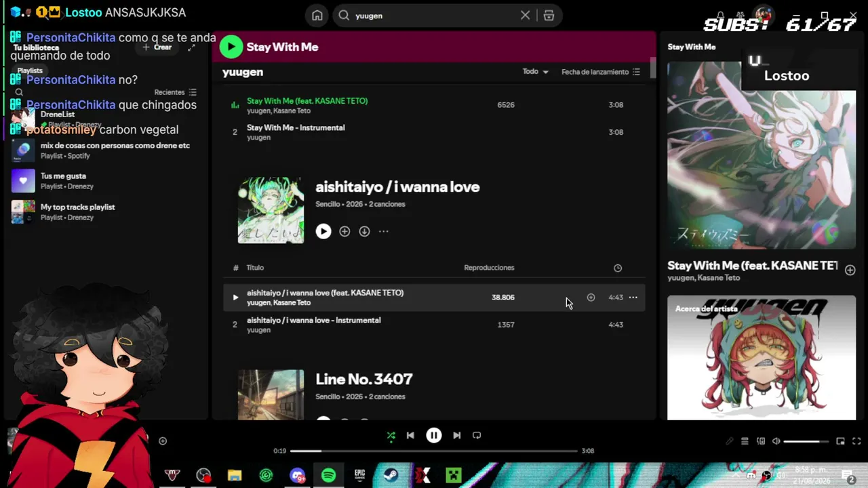Open the Line No. 3407 single
This screenshot has width=868, height=488.
(364, 379)
